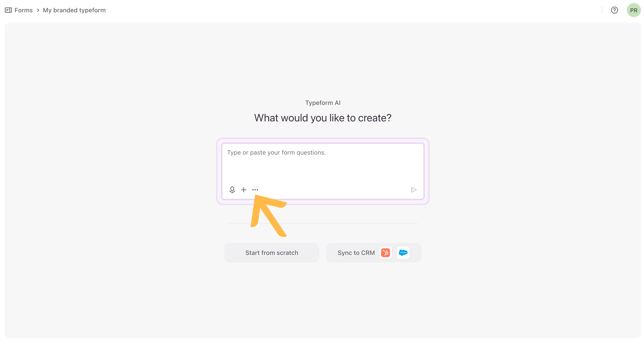644x340 pixels.
Task: Open the help question mark icon
Action: click(614, 10)
